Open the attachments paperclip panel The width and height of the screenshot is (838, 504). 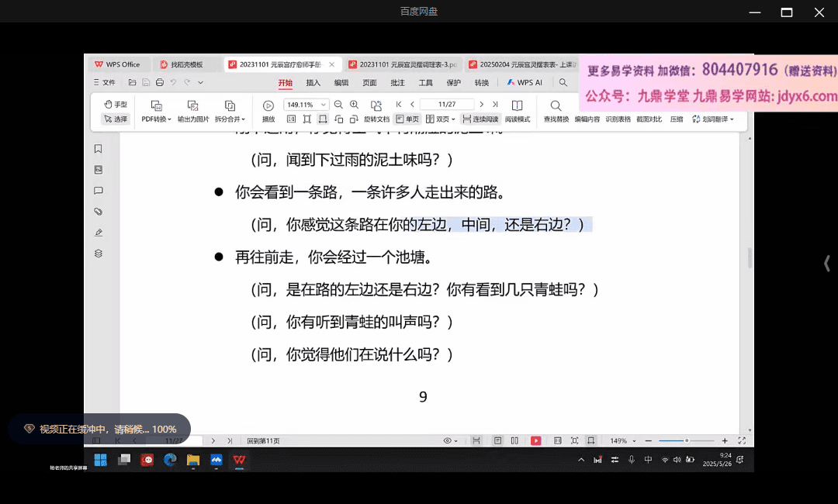[99, 212]
